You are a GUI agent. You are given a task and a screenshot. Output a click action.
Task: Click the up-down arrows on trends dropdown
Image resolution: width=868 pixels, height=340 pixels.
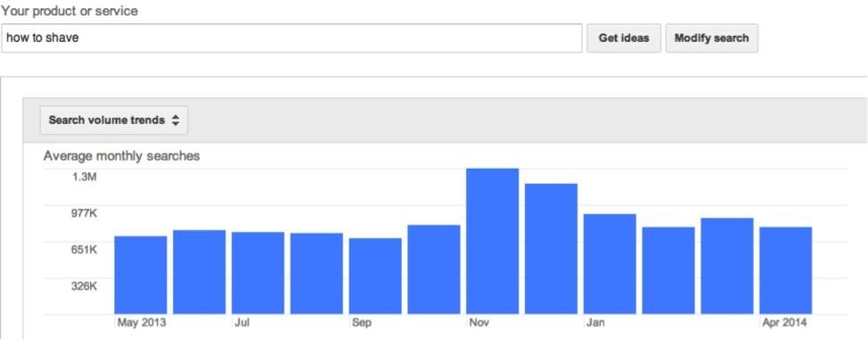[x=176, y=120]
